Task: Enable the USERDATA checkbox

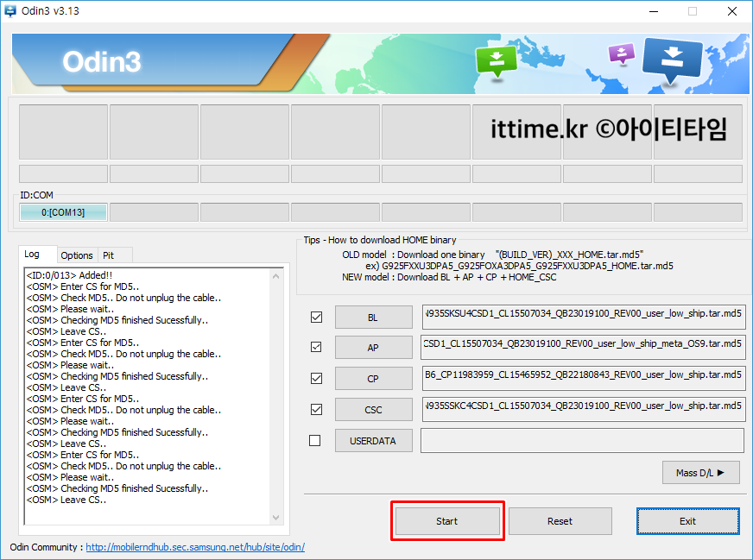Action: [x=315, y=440]
